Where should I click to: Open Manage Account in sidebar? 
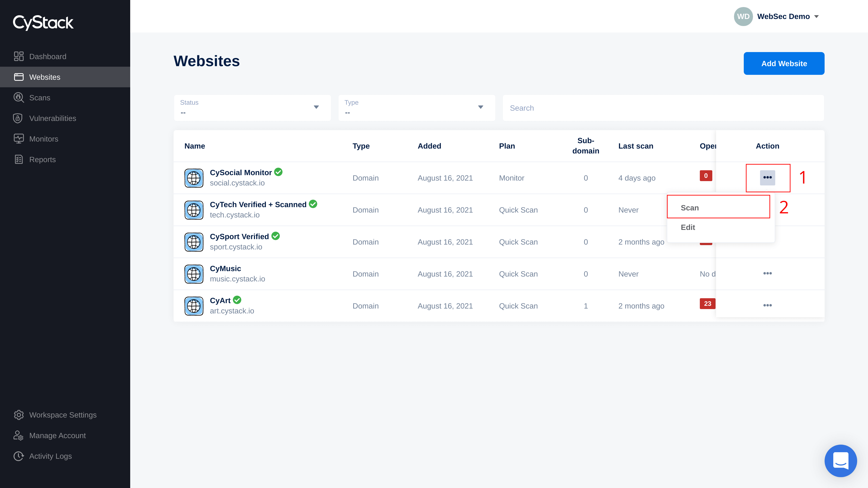[x=65, y=435]
